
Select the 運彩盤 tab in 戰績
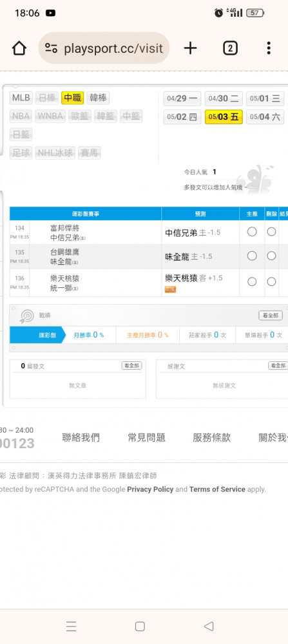tap(37, 335)
